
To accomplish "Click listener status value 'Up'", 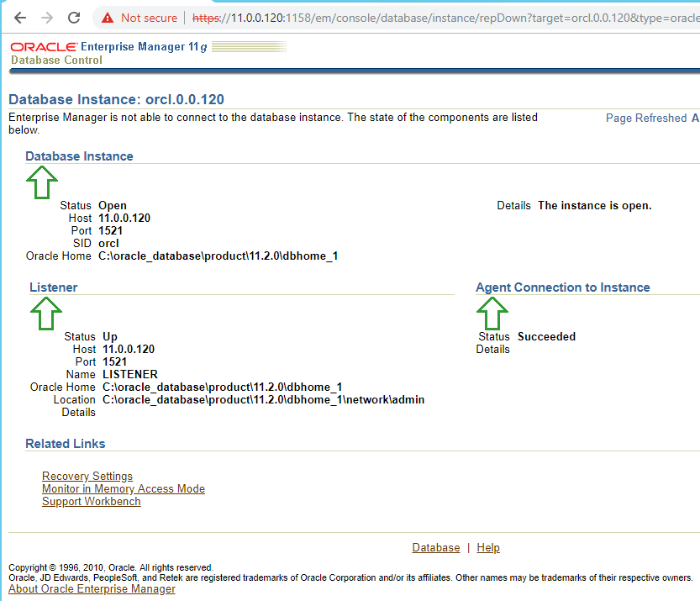I will 110,336.
